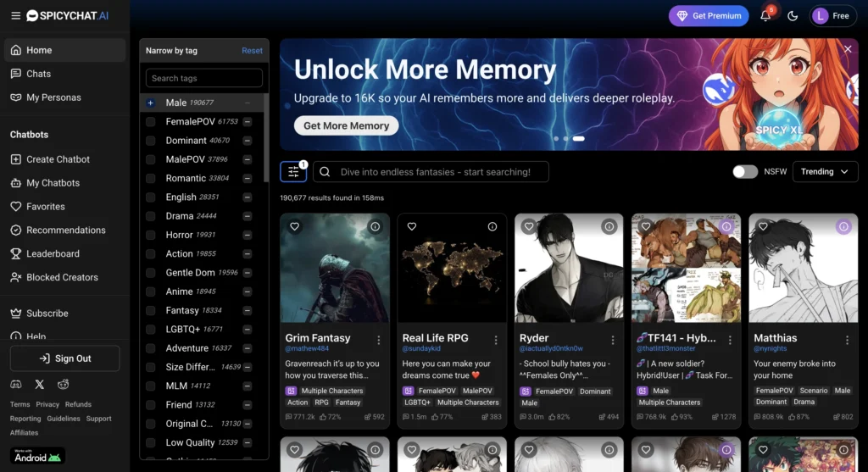Click the Get More Memory button
The image size is (868, 472).
(x=346, y=125)
